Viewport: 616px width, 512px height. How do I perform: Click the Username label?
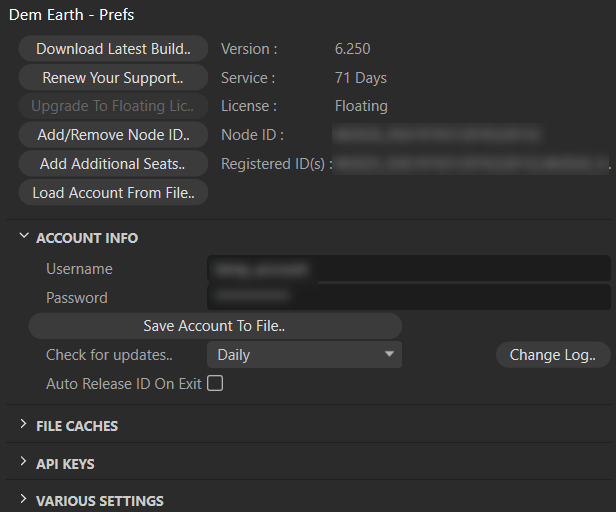click(79, 269)
